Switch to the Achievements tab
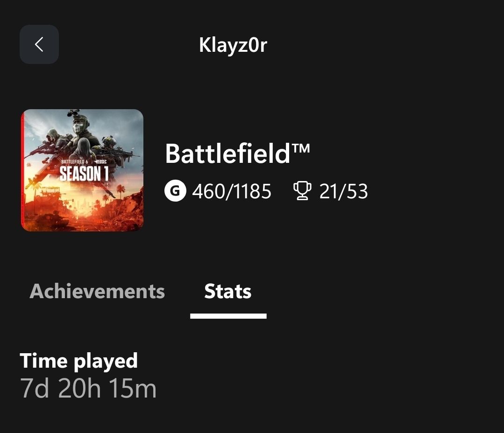The height and width of the screenshot is (433, 504). [x=97, y=292]
